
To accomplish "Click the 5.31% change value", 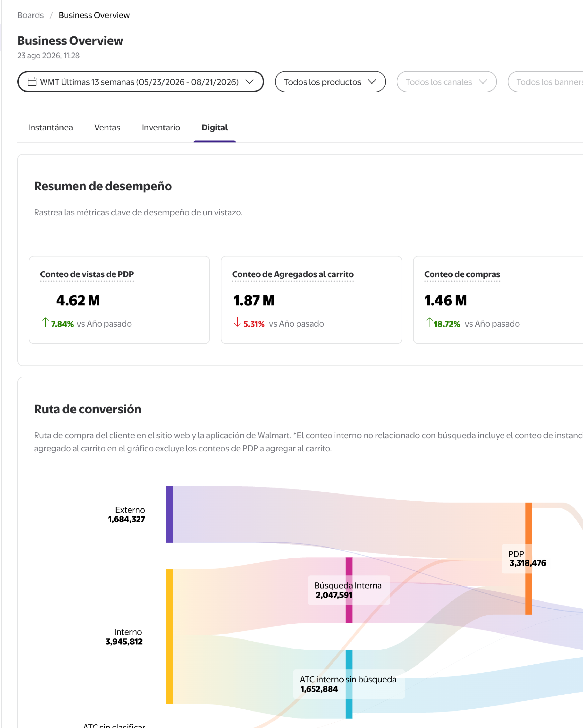I will pyautogui.click(x=254, y=324).
